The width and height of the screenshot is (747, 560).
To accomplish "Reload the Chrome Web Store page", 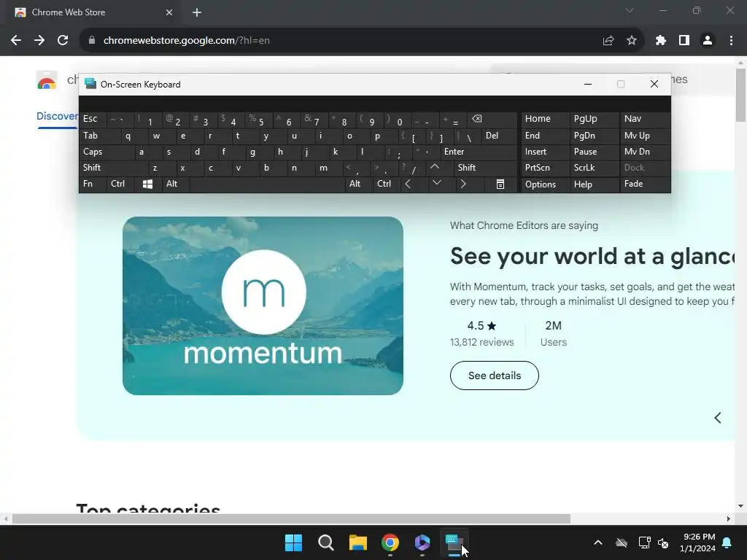I will (63, 41).
